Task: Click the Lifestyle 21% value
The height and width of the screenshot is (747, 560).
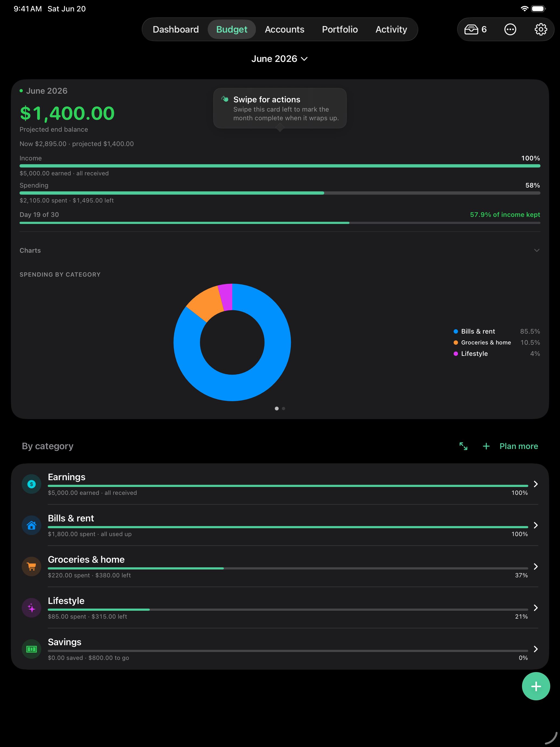Action: click(521, 616)
